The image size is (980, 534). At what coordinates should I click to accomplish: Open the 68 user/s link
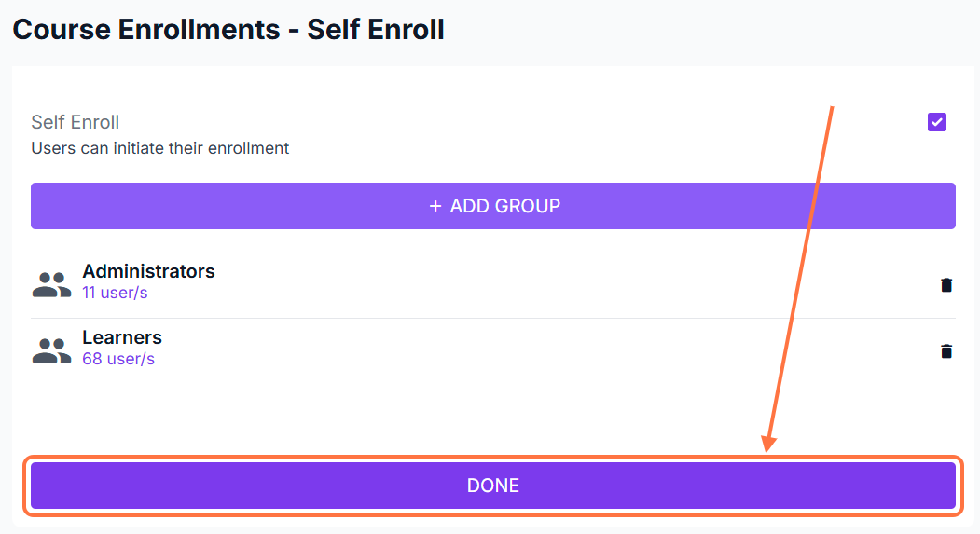pos(118,359)
